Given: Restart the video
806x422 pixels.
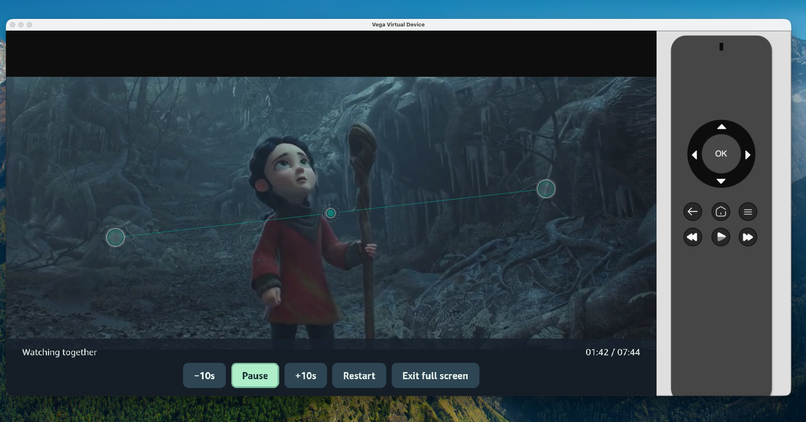Looking at the screenshot, I should 359,376.
